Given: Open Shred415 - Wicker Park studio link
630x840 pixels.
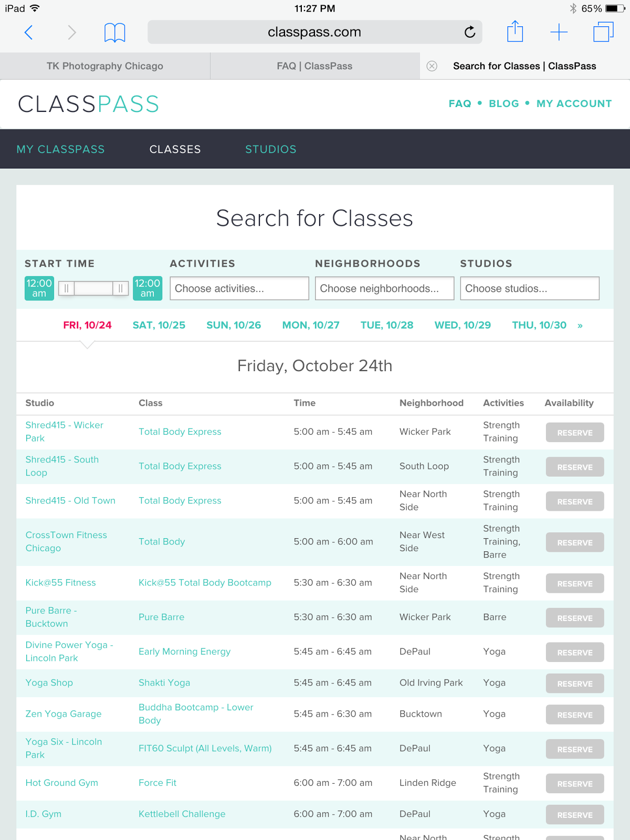Looking at the screenshot, I should pyautogui.click(x=64, y=432).
